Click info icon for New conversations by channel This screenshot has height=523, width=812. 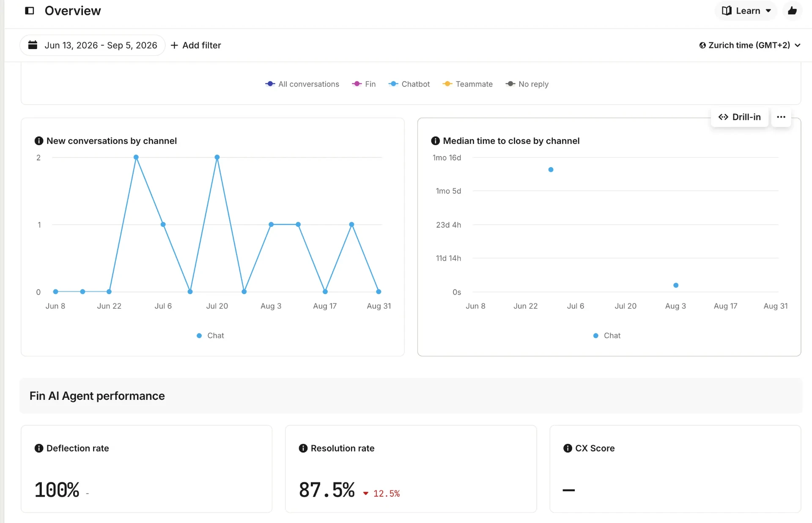click(39, 141)
